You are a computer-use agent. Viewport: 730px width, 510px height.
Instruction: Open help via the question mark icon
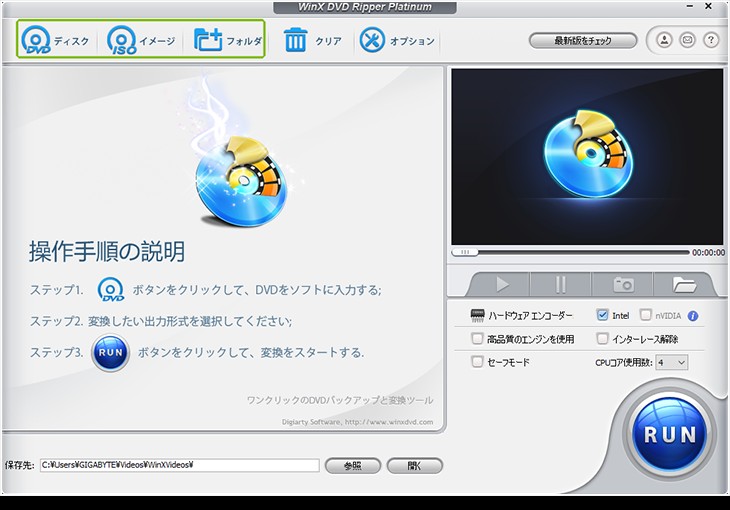[710, 40]
